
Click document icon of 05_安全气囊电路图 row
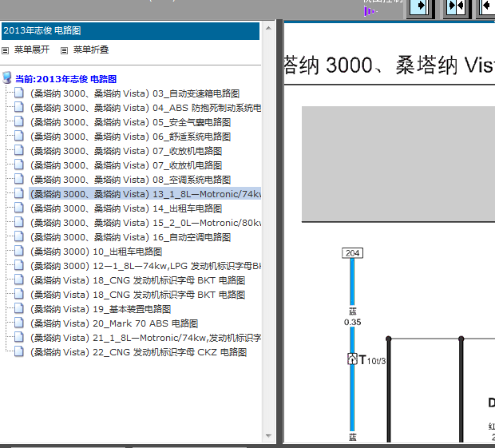(x=19, y=121)
